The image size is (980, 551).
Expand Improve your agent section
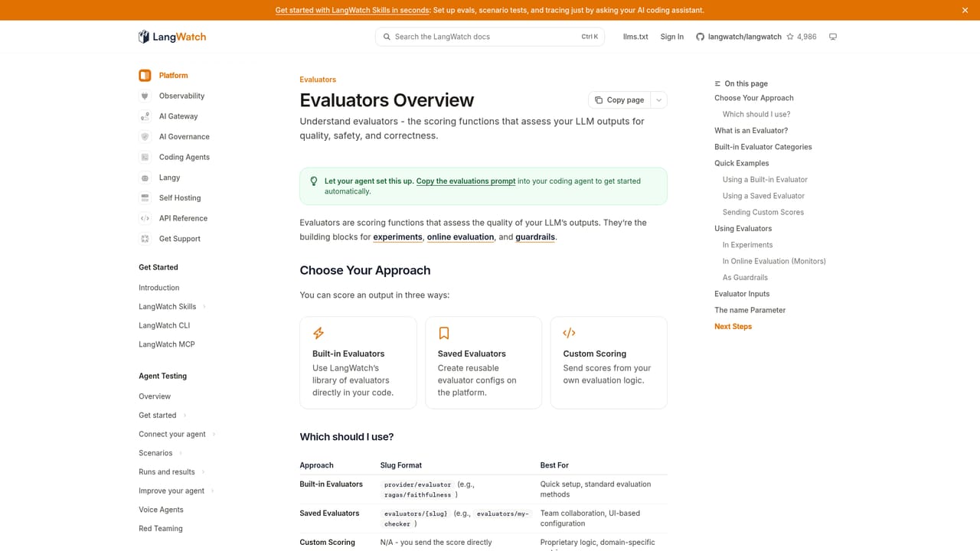[212, 491]
